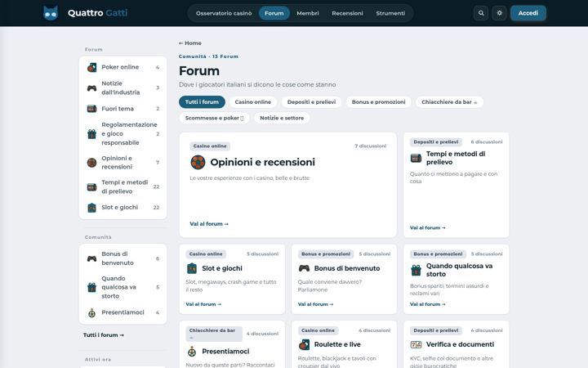The height and width of the screenshot is (368, 588).
Task: Open the Poker online sidebar row label
Action: coord(120,67)
